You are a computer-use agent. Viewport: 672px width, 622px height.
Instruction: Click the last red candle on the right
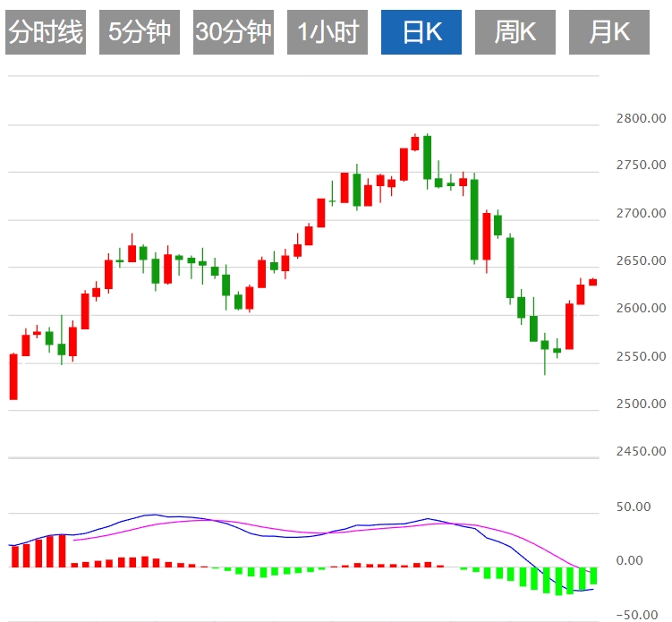pos(593,282)
